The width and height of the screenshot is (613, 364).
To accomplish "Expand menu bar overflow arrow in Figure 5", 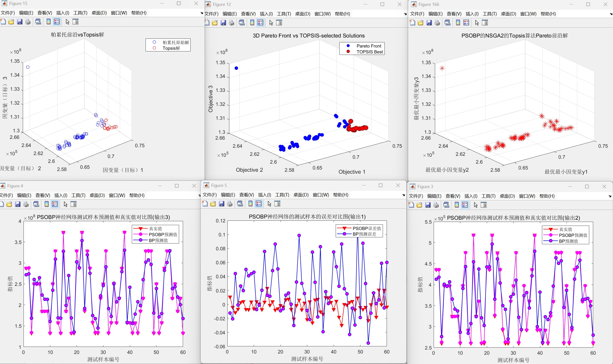I will coord(404,195).
